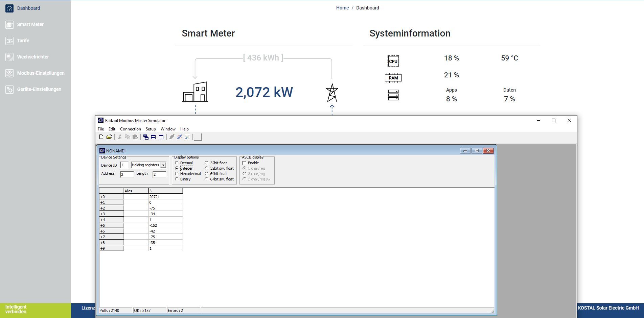Open the Holding registers dropdown
This screenshot has width=644, height=318.
pyautogui.click(x=163, y=165)
